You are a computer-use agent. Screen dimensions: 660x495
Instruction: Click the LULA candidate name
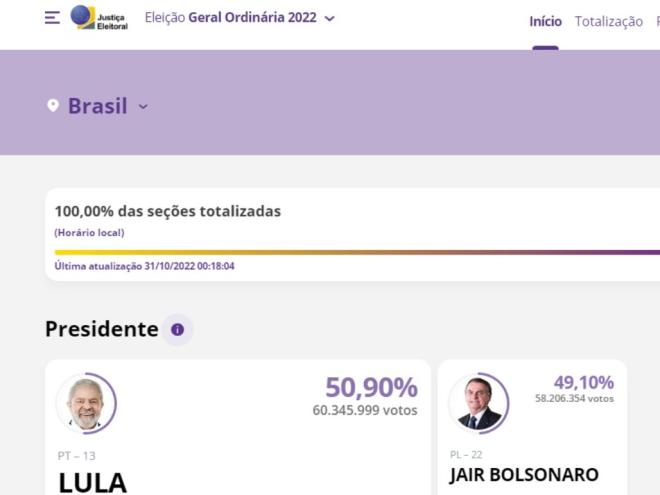(93, 482)
